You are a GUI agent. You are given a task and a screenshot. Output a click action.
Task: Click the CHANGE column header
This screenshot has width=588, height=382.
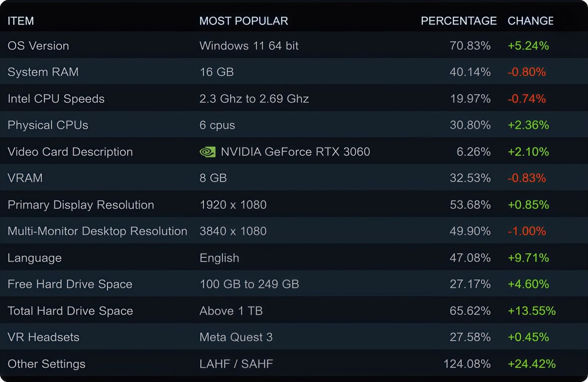click(x=530, y=21)
